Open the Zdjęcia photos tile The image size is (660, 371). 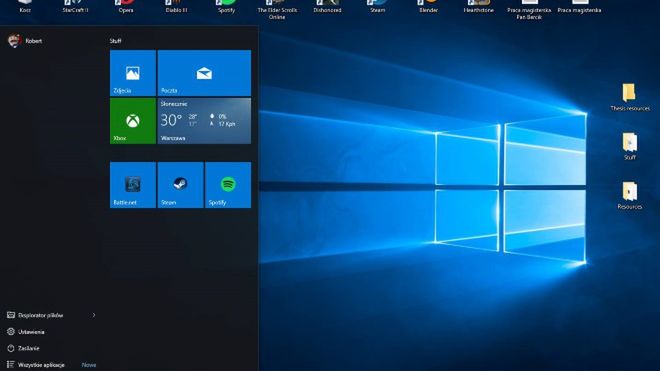[x=133, y=73]
